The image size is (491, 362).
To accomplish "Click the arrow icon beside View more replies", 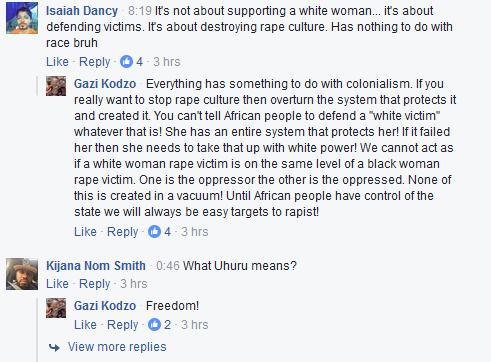I will (x=54, y=348).
